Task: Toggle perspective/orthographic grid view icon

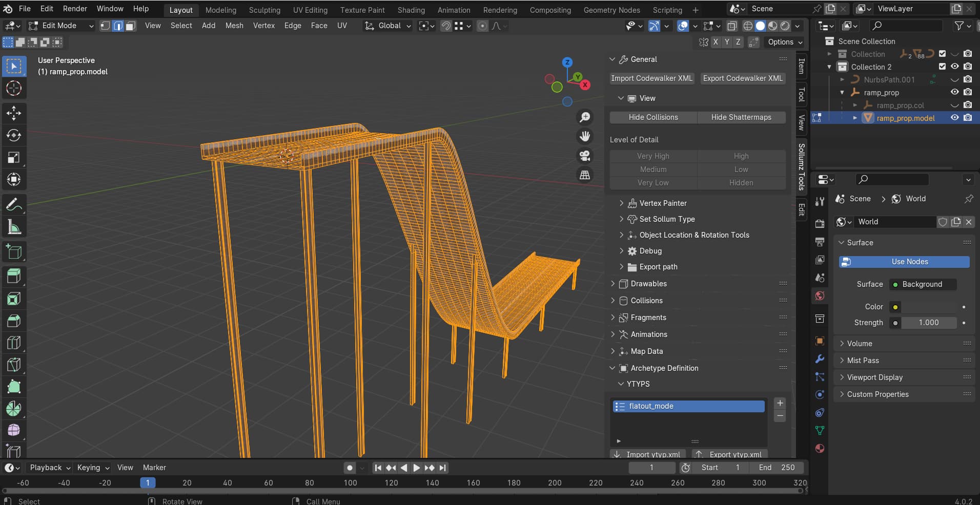Action: pyautogui.click(x=584, y=175)
